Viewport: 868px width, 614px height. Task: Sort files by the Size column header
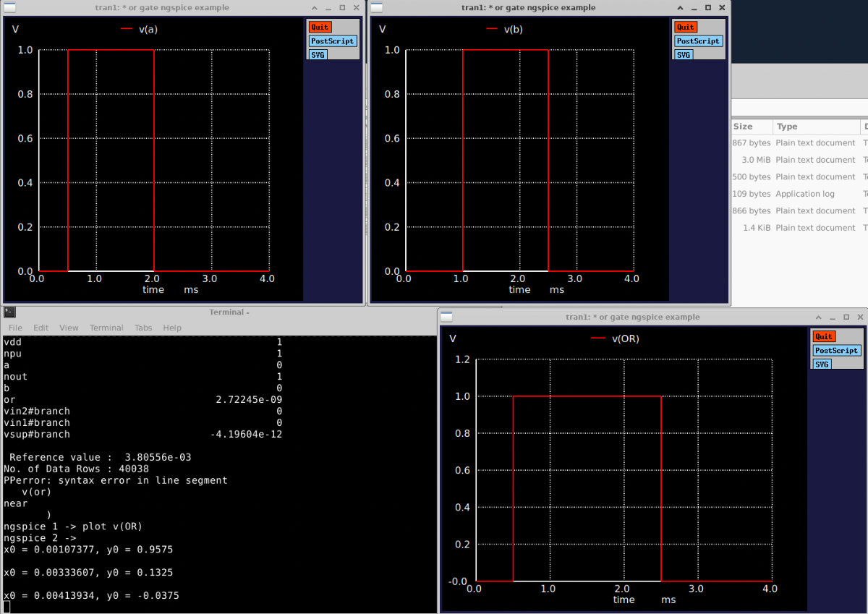743,127
